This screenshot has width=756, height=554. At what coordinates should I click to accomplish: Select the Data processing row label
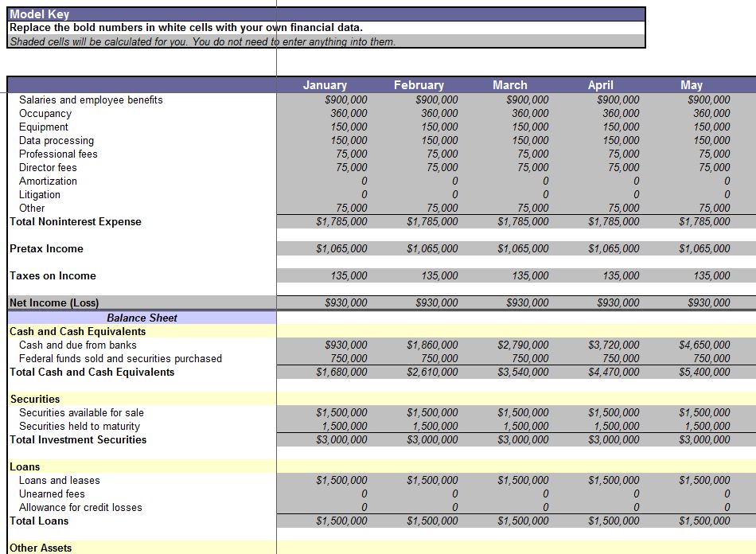pyautogui.click(x=57, y=140)
